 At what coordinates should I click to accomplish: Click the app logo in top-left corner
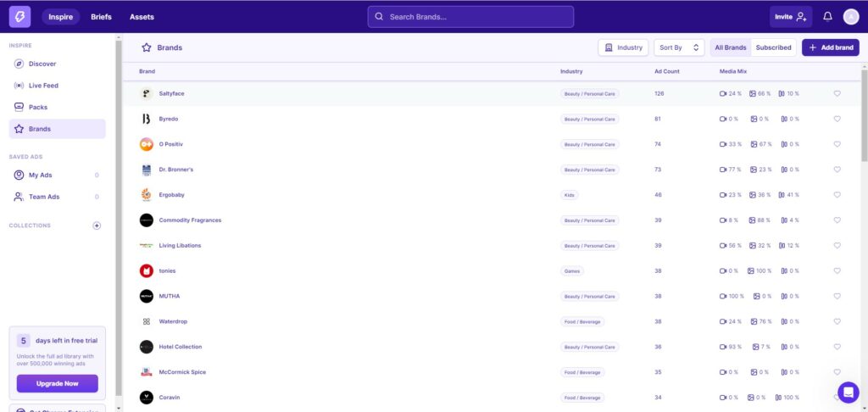(x=20, y=17)
